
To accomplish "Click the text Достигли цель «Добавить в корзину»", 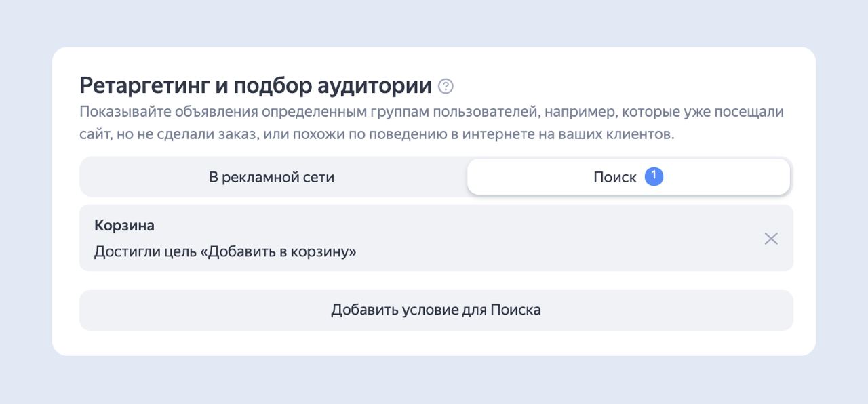I will [x=225, y=252].
